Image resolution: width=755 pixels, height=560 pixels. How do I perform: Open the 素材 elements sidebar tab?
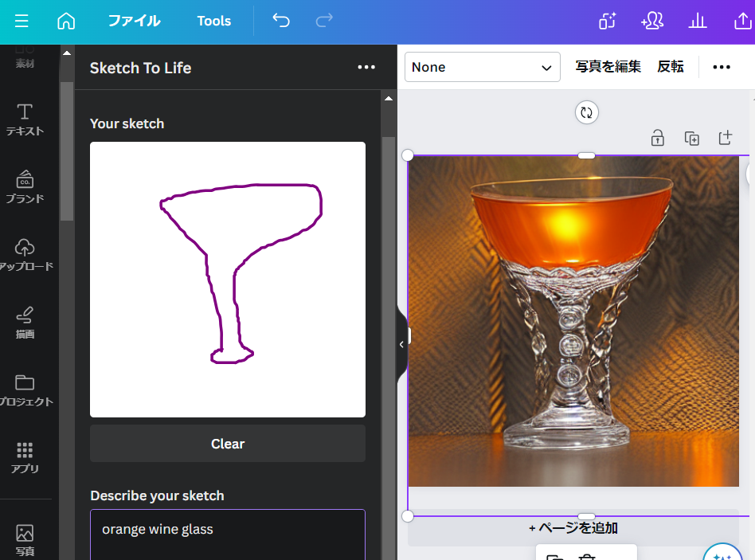coord(25,58)
